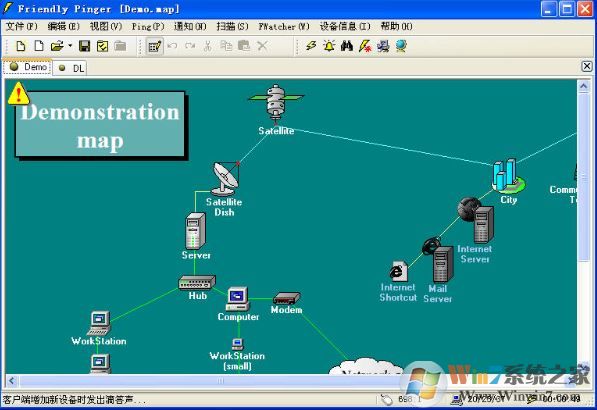This screenshot has width=597, height=410.
Task: Click the horizontal scrollbar left arrow
Action: (x=11, y=380)
